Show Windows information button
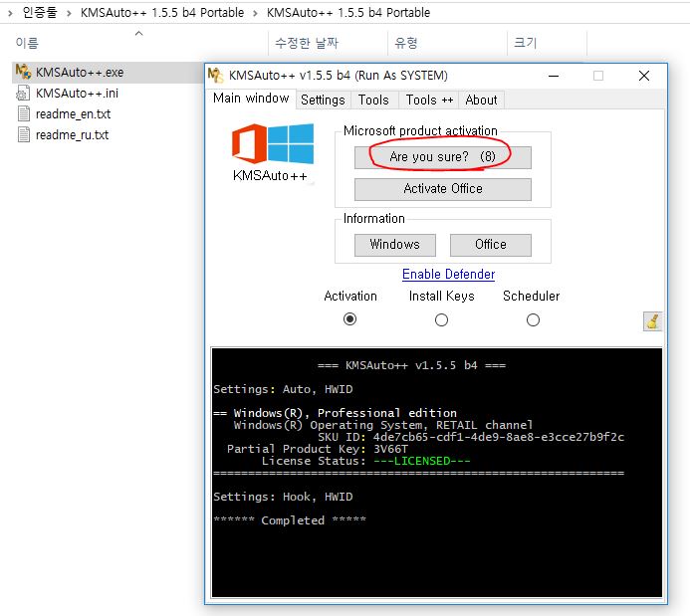 (x=394, y=245)
